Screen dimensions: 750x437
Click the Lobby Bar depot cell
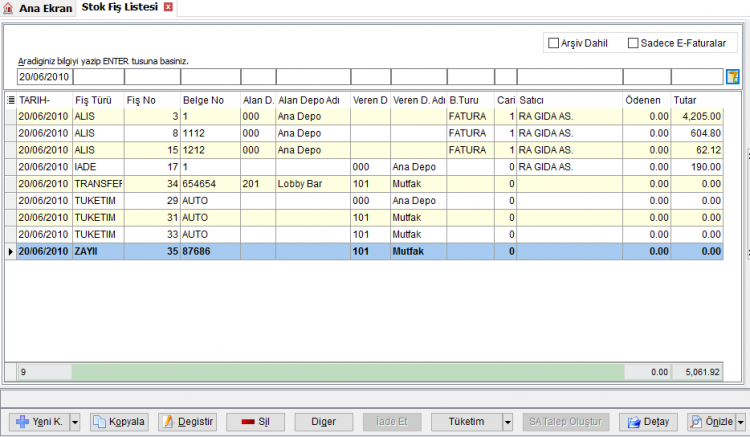point(313,184)
